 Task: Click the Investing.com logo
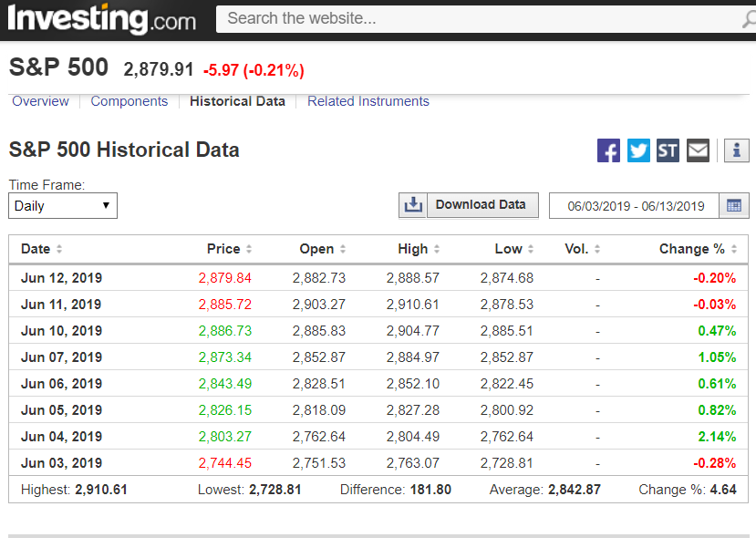click(102, 19)
